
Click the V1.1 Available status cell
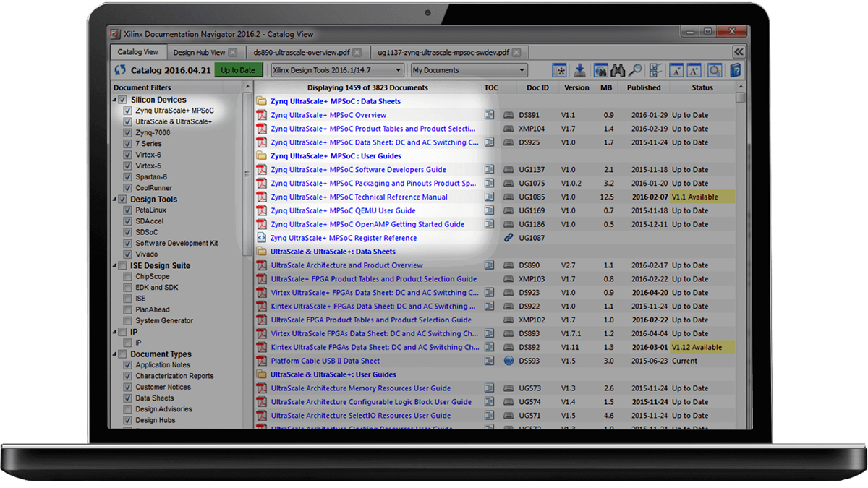702,197
